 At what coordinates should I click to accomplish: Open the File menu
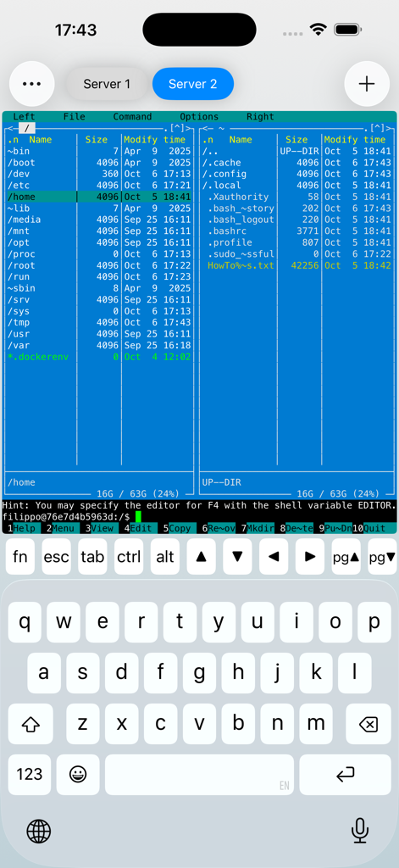coord(75,117)
